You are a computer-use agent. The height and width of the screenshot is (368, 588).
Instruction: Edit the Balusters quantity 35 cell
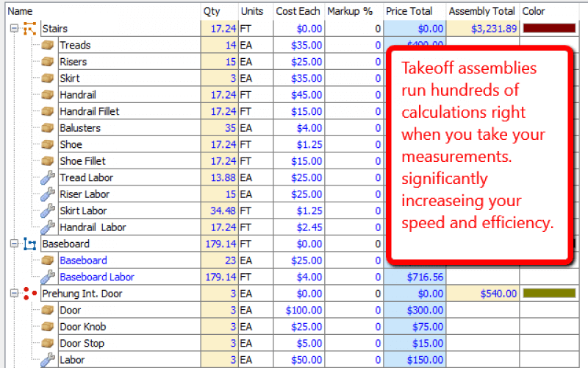coord(220,127)
